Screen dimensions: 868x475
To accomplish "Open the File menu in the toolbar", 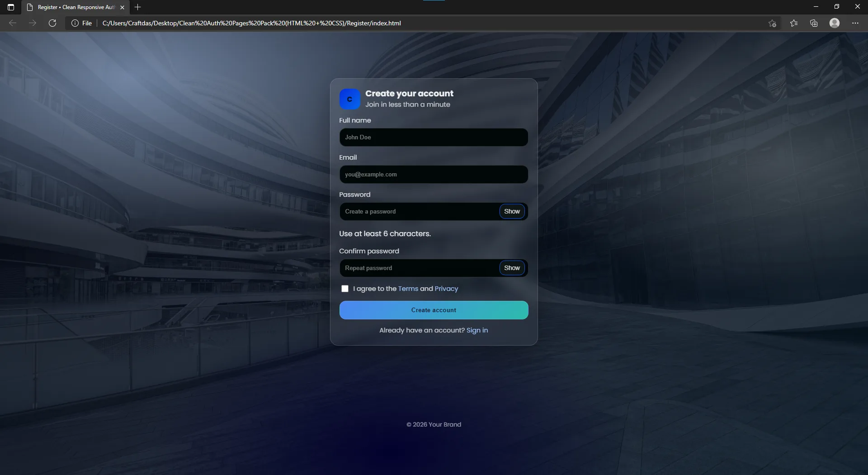I will pos(87,23).
